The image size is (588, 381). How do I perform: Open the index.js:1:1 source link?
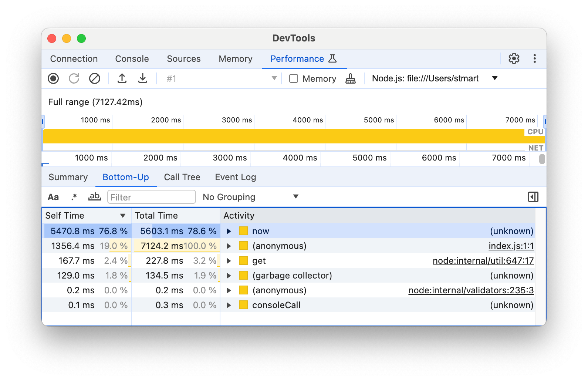click(511, 246)
